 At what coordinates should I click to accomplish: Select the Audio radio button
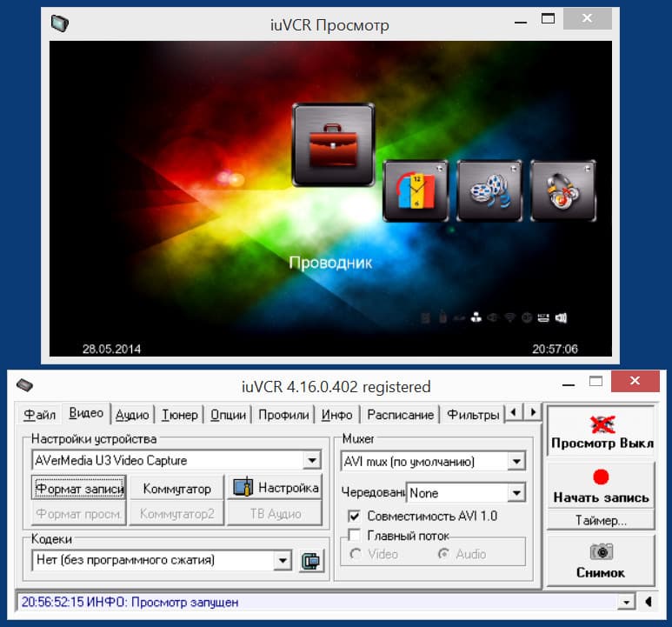[x=443, y=554]
